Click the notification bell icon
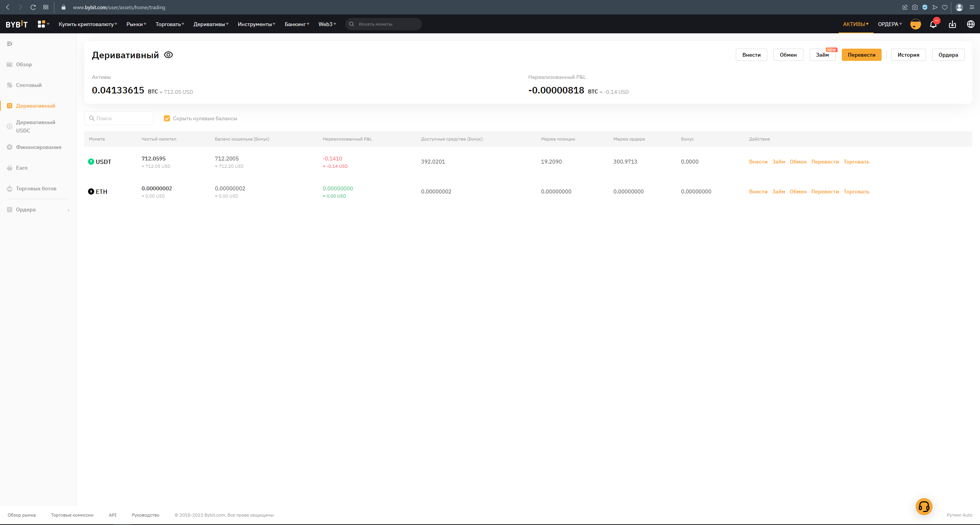 [x=933, y=25]
